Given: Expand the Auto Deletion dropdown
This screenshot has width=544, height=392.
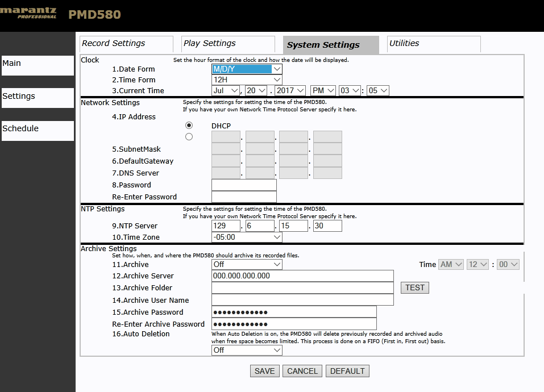Looking at the screenshot, I should click(x=247, y=350).
